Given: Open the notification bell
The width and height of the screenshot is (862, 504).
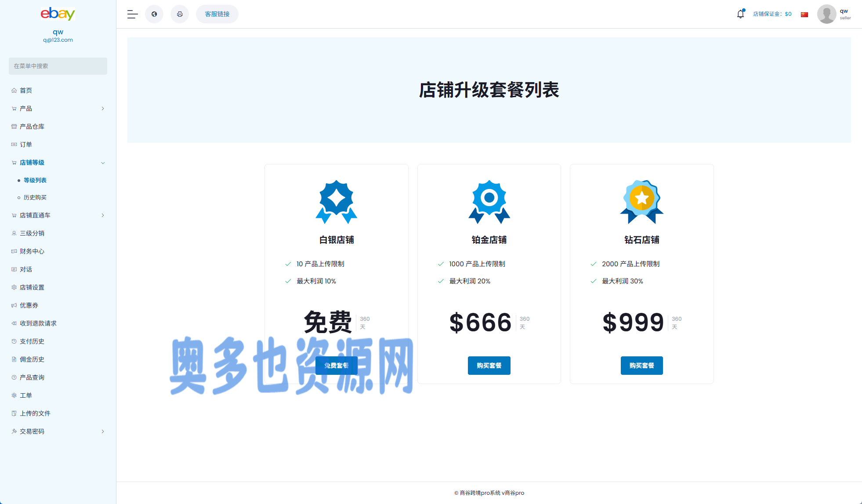Looking at the screenshot, I should 740,14.
